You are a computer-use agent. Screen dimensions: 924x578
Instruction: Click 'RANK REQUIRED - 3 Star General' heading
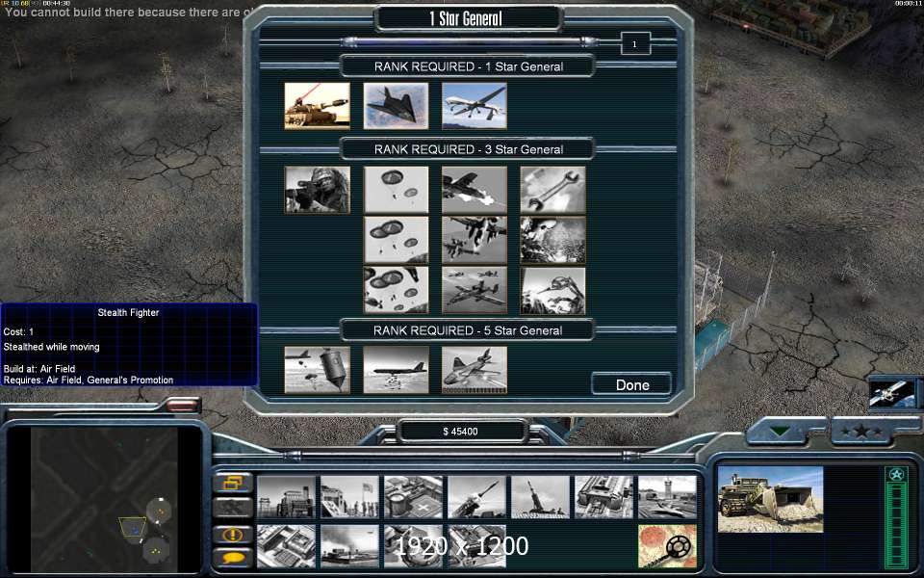pyautogui.click(x=469, y=149)
